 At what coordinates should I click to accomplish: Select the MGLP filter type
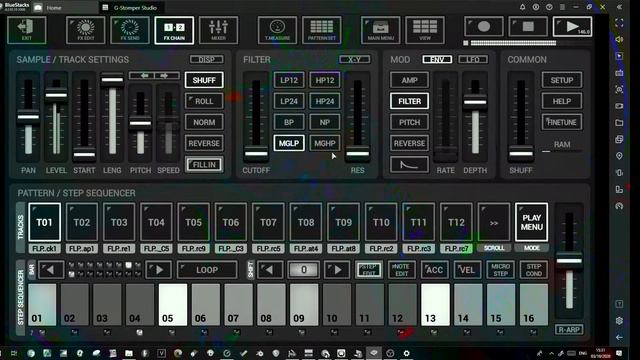coord(289,143)
